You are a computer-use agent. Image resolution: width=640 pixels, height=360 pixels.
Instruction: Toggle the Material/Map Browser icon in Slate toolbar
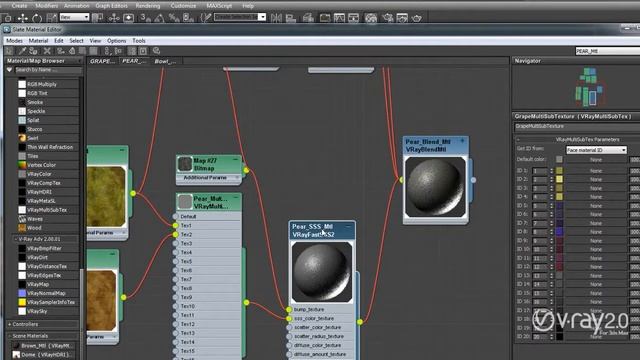132,51
